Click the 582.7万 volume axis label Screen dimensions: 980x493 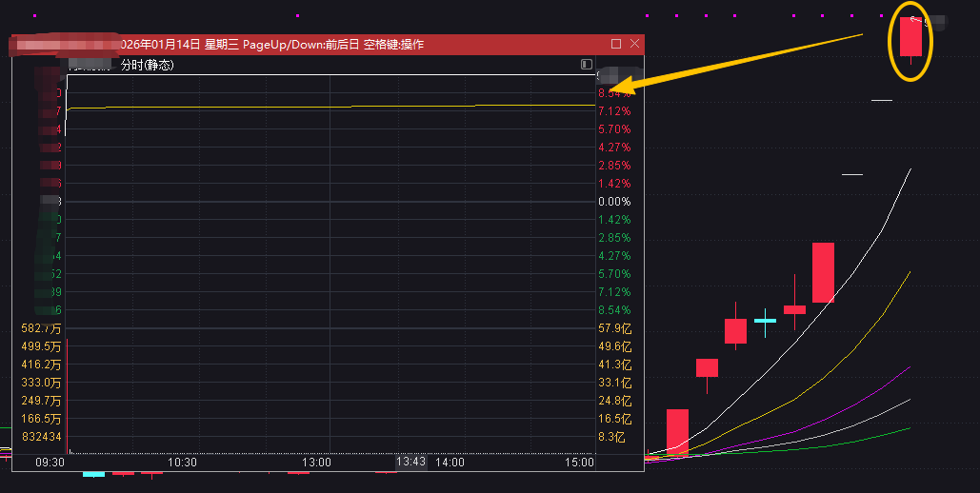click(40, 328)
